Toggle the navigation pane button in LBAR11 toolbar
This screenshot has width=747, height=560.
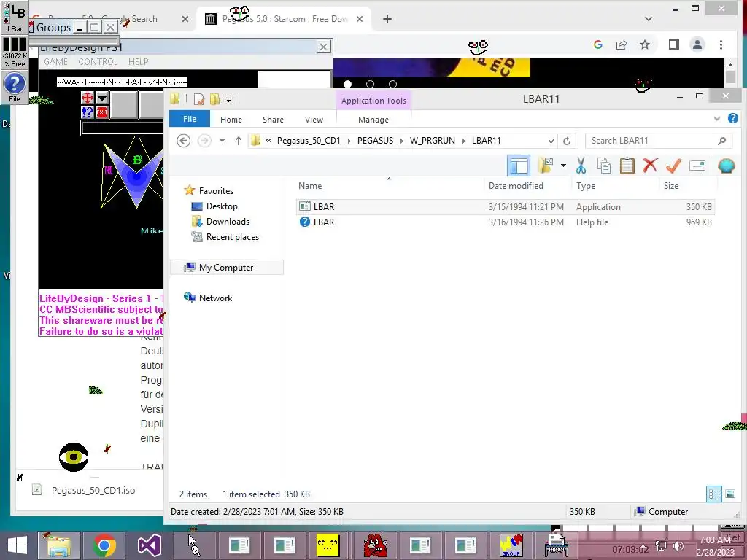[x=519, y=166]
